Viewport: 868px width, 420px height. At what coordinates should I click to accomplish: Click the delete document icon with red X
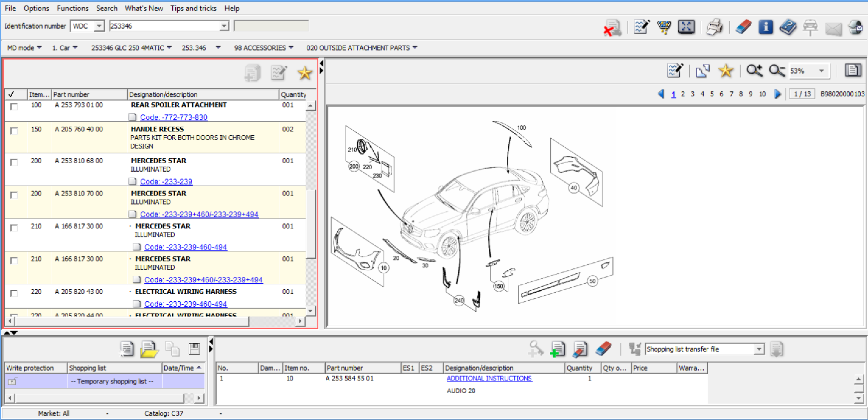coord(613,28)
